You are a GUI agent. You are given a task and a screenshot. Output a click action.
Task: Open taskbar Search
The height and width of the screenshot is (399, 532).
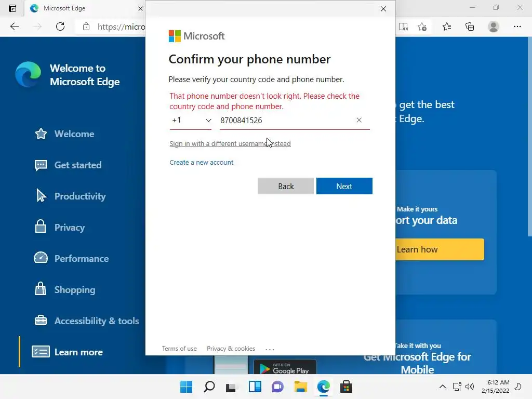point(209,387)
